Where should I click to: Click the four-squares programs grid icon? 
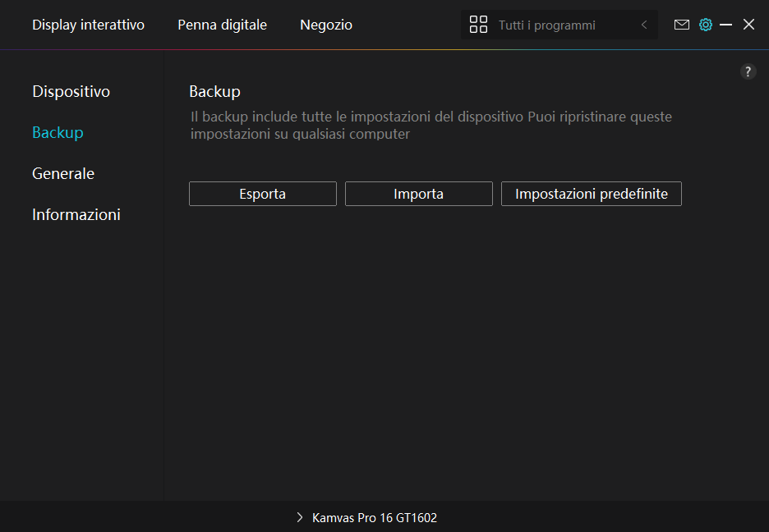tap(478, 25)
